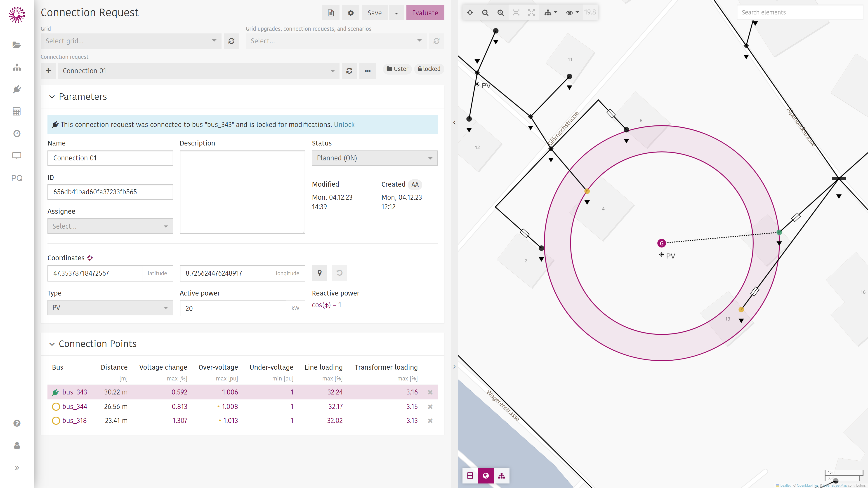Image resolution: width=868 pixels, height=488 pixels.
Task: Toggle map visibility eye dropdown
Action: click(572, 12)
